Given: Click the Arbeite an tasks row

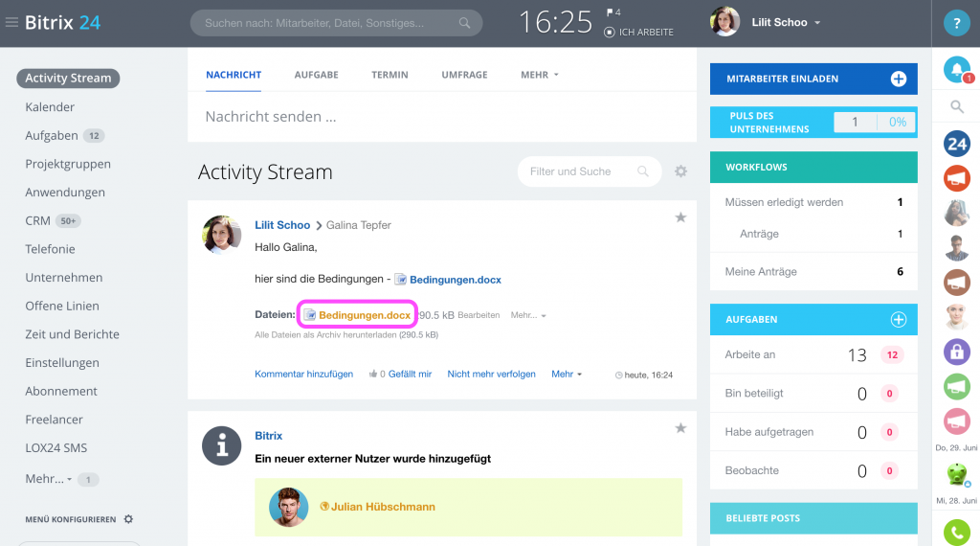Looking at the screenshot, I should (813, 354).
